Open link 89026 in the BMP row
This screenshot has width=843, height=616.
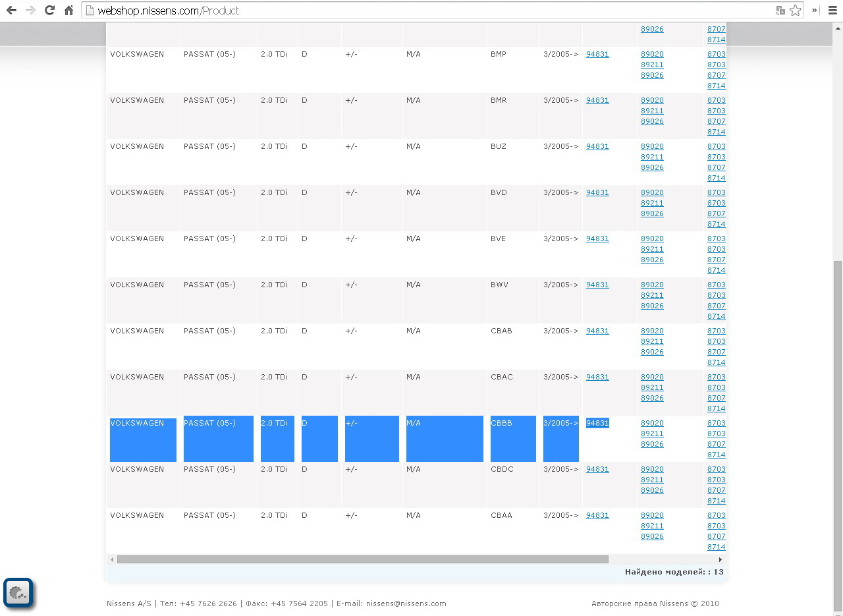click(x=652, y=75)
